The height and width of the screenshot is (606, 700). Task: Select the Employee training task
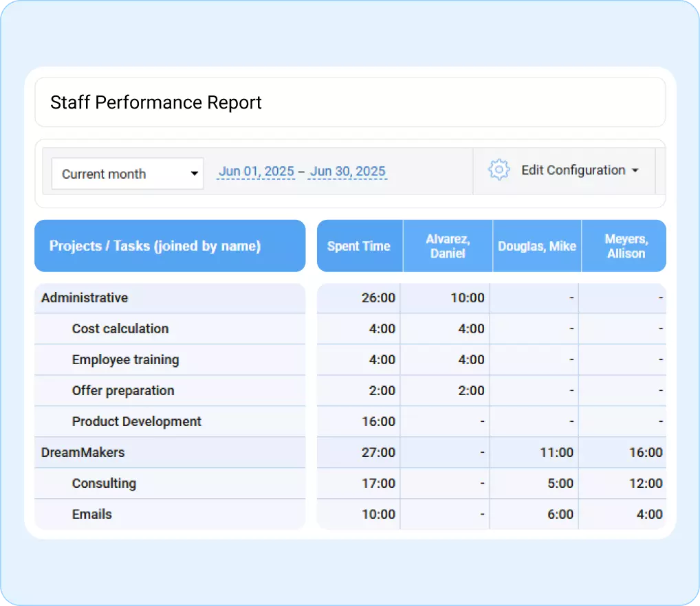125,359
